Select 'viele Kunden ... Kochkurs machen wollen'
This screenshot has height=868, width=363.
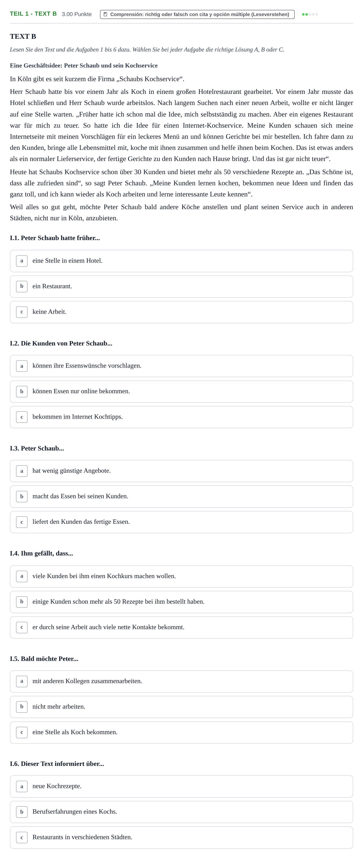pos(181,576)
